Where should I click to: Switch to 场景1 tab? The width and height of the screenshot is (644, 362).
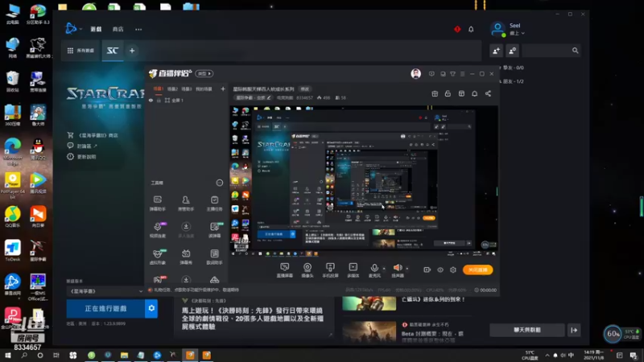(158, 88)
